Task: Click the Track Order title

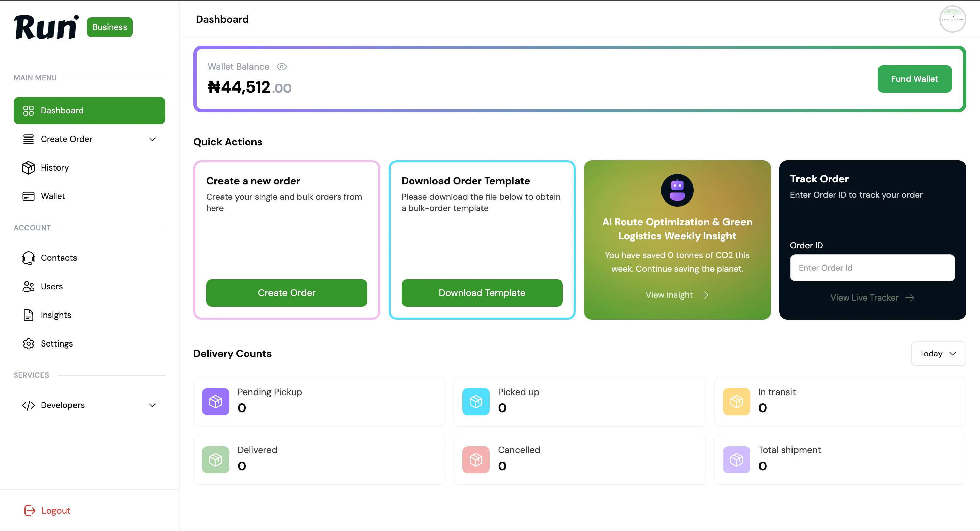Action: coord(819,179)
